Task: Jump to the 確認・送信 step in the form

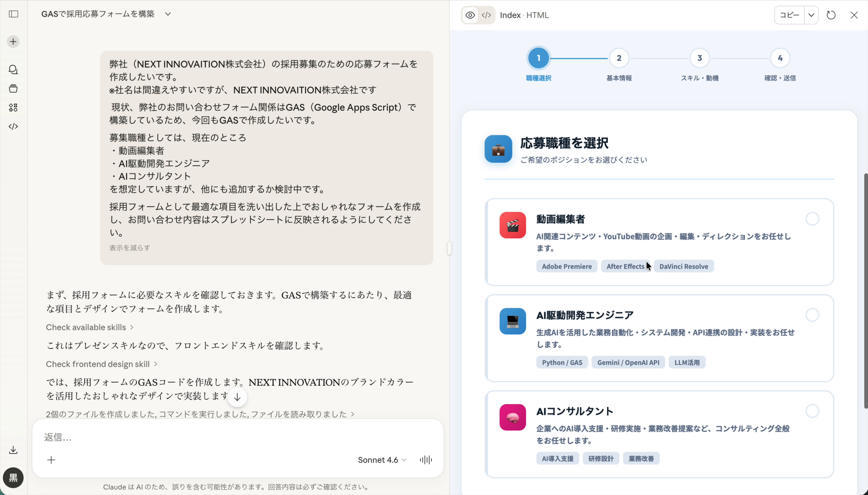Action: click(779, 58)
